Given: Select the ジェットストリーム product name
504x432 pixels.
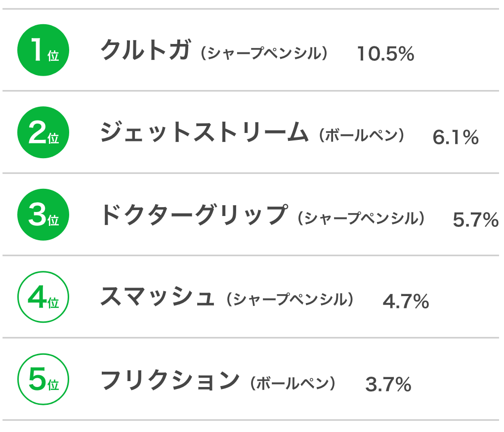Looking at the screenshot, I should [x=205, y=132].
